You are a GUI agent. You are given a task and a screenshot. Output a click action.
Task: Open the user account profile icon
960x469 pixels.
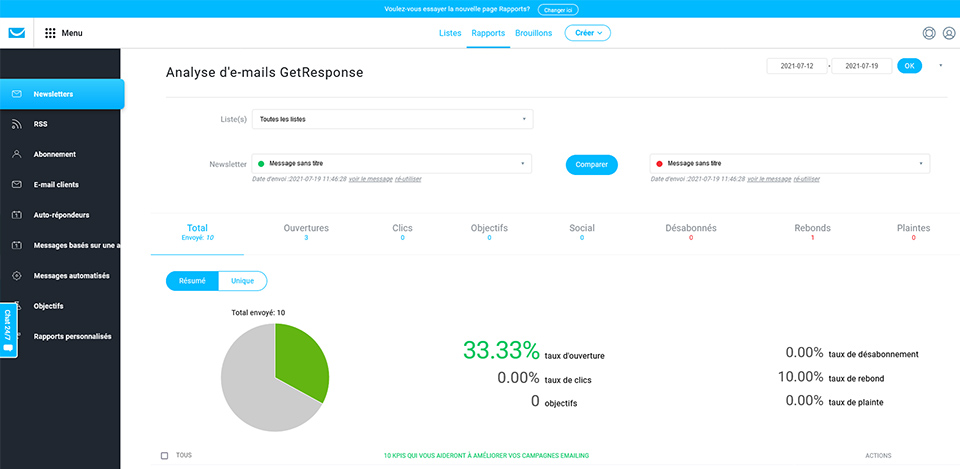click(x=948, y=33)
